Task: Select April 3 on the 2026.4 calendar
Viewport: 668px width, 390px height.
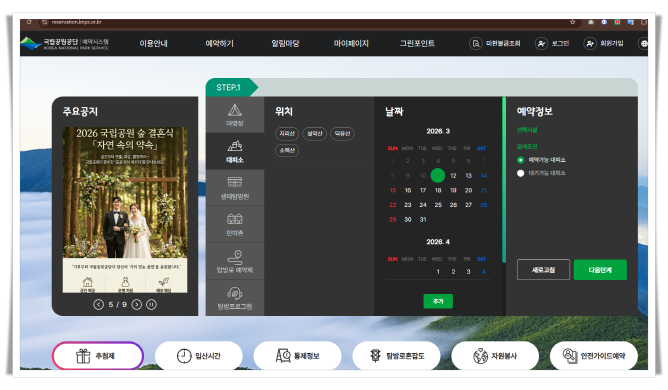Action: point(468,272)
